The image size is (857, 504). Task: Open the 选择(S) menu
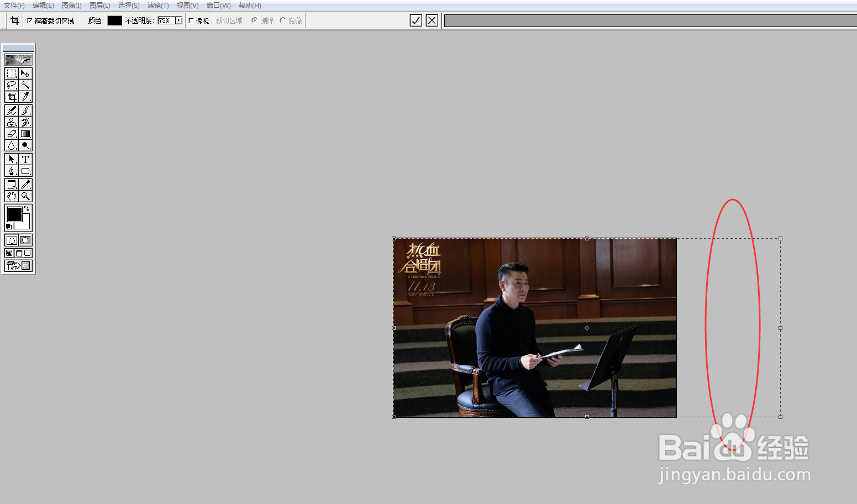click(x=129, y=6)
